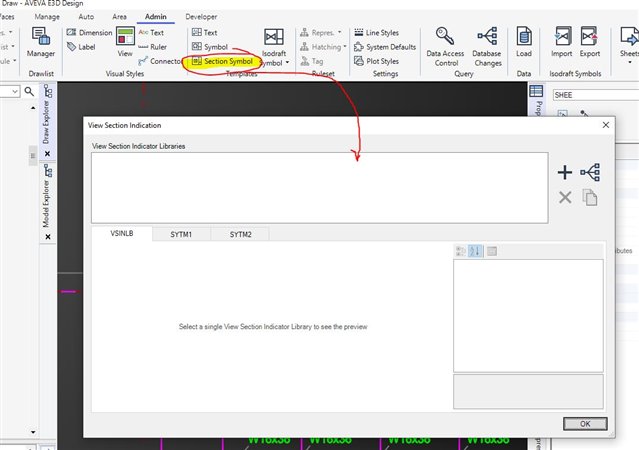Select the Text visual style
The height and width of the screenshot is (450, 639).
(151, 33)
